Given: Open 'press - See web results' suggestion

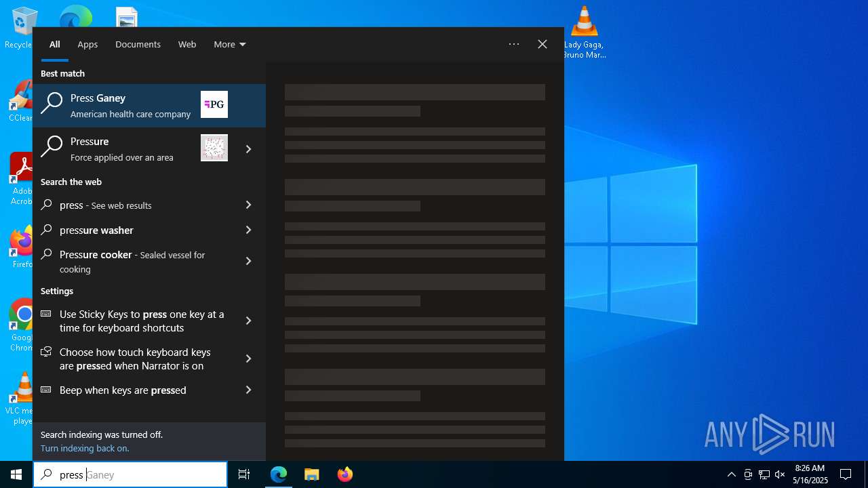Looking at the screenshot, I should pos(132,205).
